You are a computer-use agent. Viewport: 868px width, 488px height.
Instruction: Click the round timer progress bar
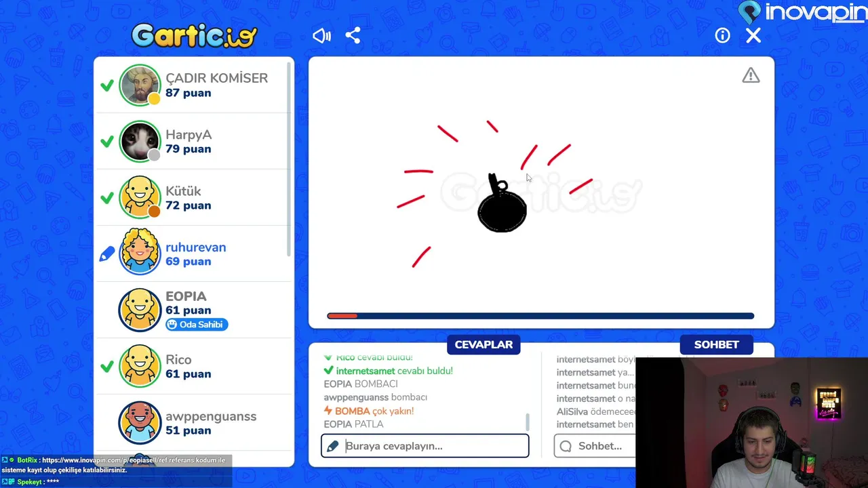coord(540,316)
